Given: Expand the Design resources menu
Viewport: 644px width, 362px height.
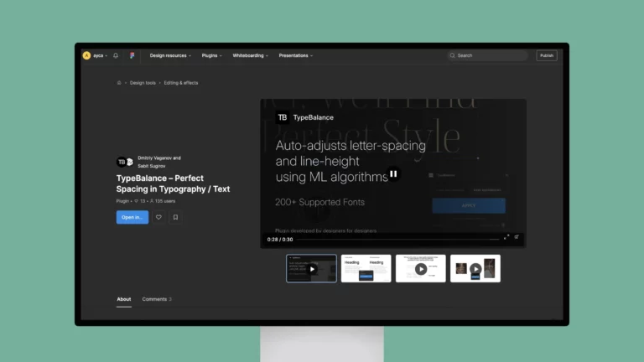Looking at the screenshot, I should coord(170,55).
